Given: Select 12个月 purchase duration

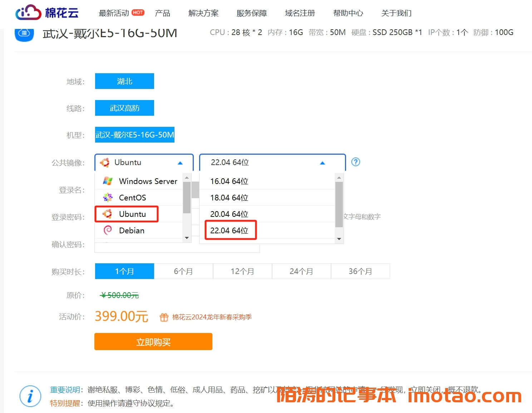Looking at the screenshot, I should click(242, 271).
